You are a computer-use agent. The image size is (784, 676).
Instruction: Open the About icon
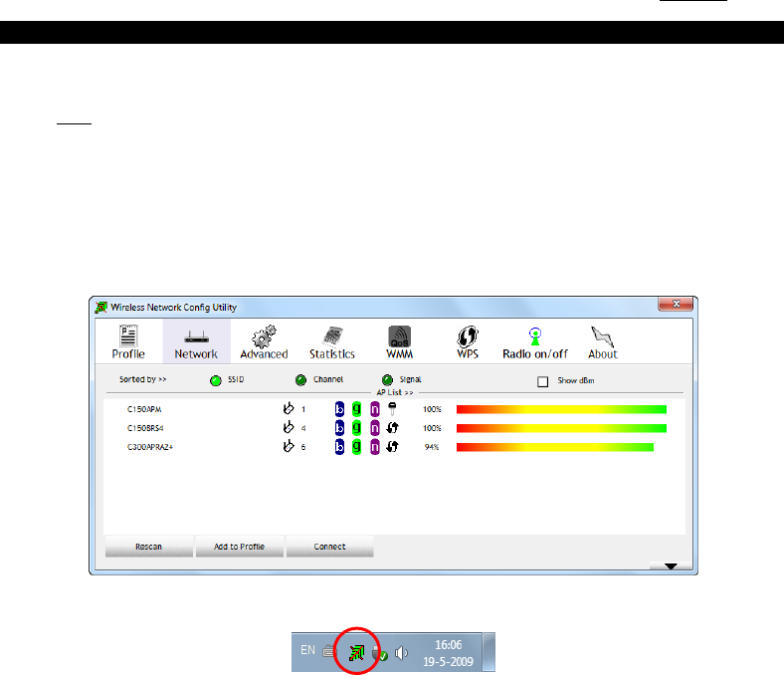pyautogui.click(x=602, y=337)
